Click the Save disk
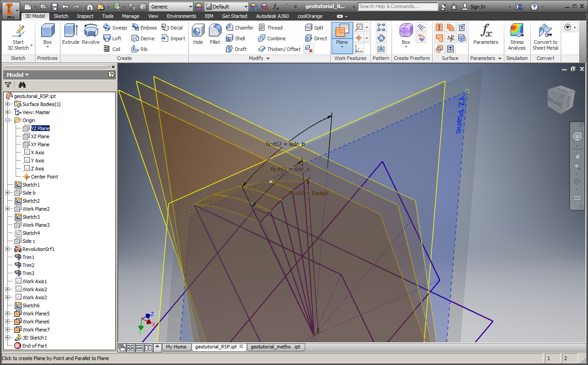Screen dimensions: 588x365 (55, 7)
